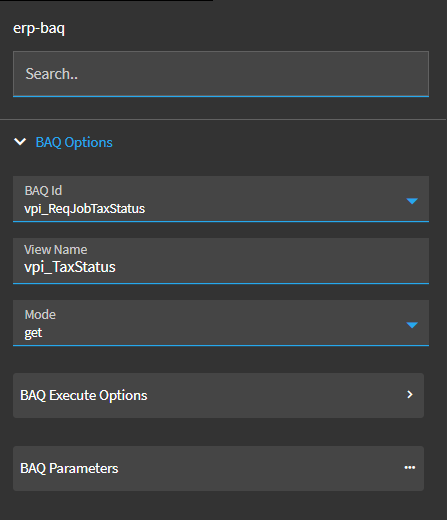Open BAQ Execute Options panel
Image resolution: width=447 pixels, height=520 pixels.
coord(218,395)
